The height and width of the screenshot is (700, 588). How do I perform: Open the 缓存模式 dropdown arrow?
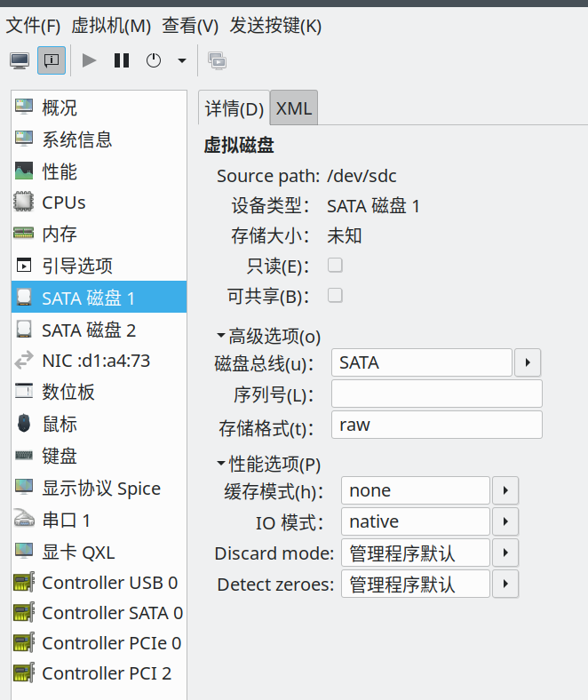click(x=505, y=490)
